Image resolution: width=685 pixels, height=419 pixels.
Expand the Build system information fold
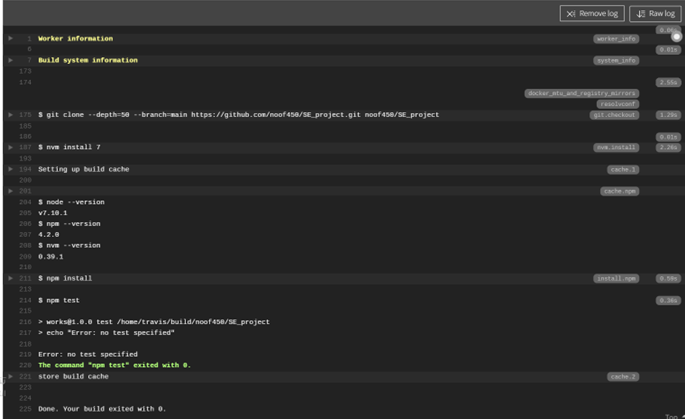[x=10, y=60]
